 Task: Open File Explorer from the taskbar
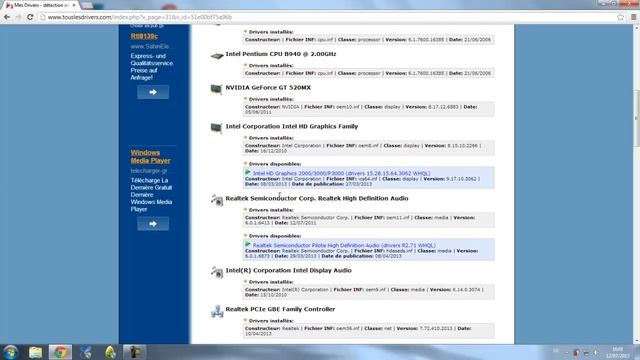click(36, 352)
